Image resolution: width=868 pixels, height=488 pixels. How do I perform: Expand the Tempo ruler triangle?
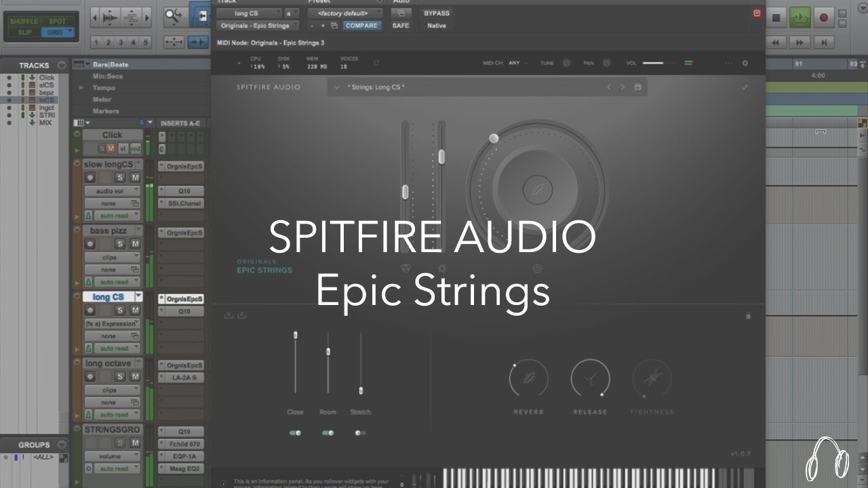pyautogui.click(x=81, y=88)
